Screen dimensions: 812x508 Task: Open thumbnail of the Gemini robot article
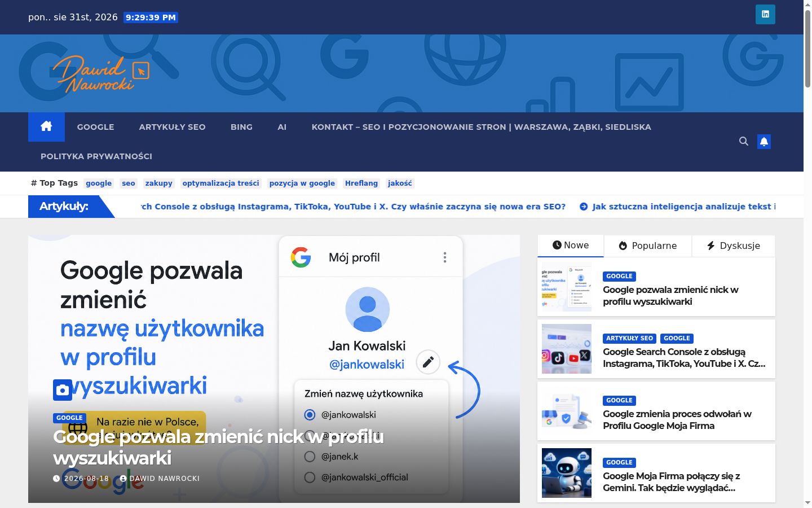(567, 473)
